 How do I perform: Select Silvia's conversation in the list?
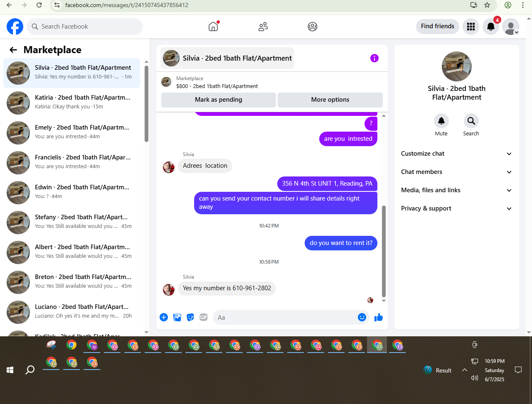click(71, 73)
